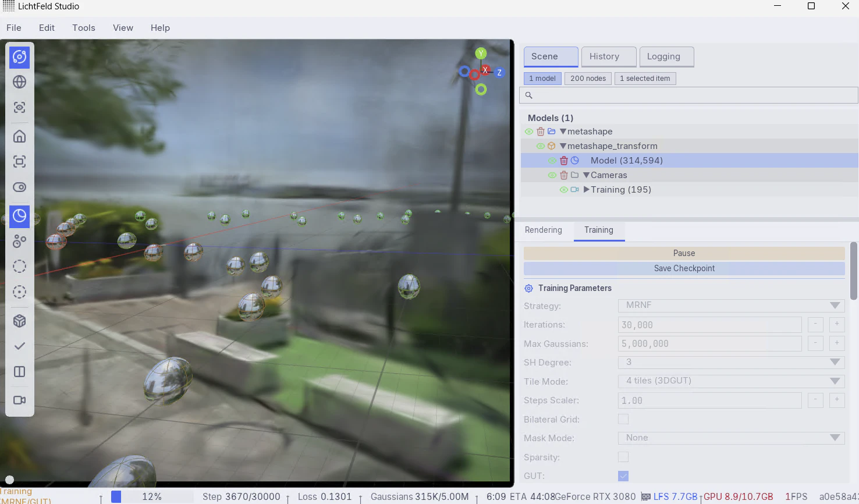Click the orbit icon atop the left toolbar
The width and height of the screenshot is (859, 504).
[x=19, y=56]
